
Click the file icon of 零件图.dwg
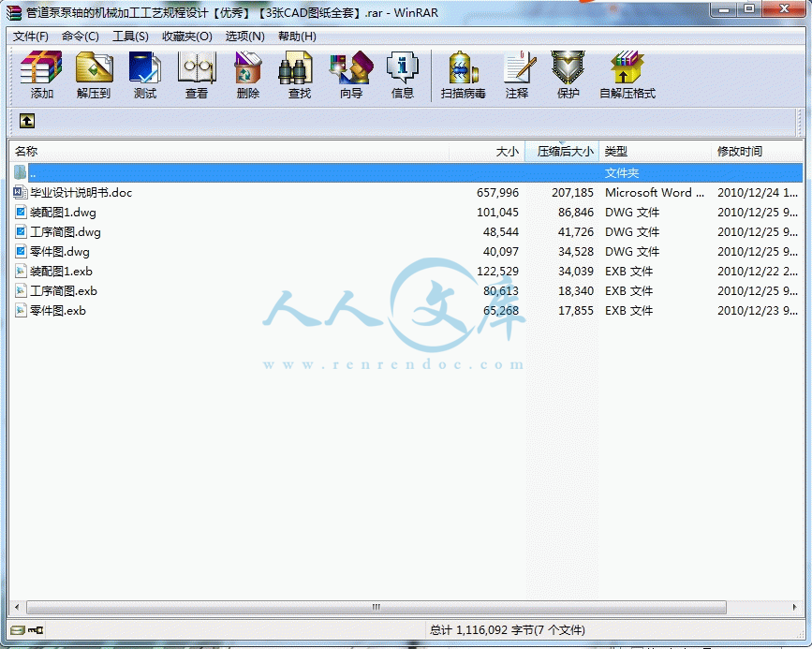tap(21, 252)
